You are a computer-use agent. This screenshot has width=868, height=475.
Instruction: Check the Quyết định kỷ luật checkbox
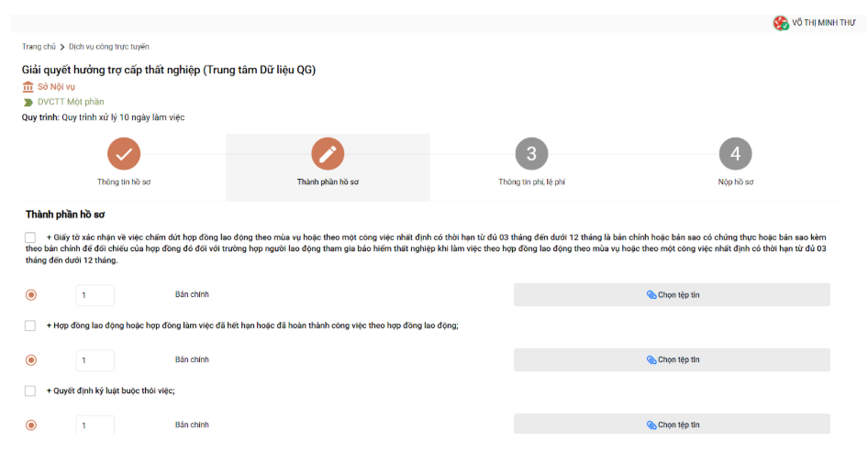[30, 391]
